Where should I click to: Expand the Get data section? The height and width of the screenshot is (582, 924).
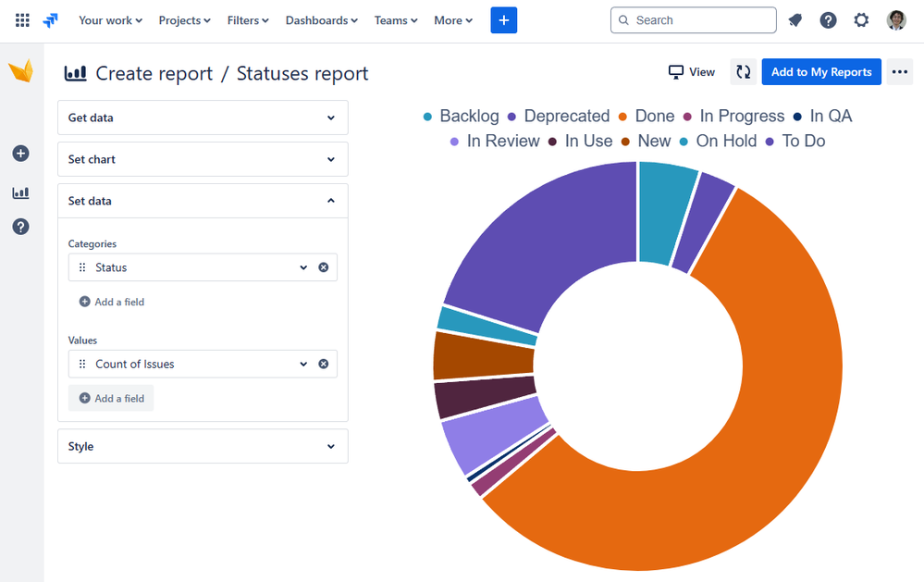203,118
